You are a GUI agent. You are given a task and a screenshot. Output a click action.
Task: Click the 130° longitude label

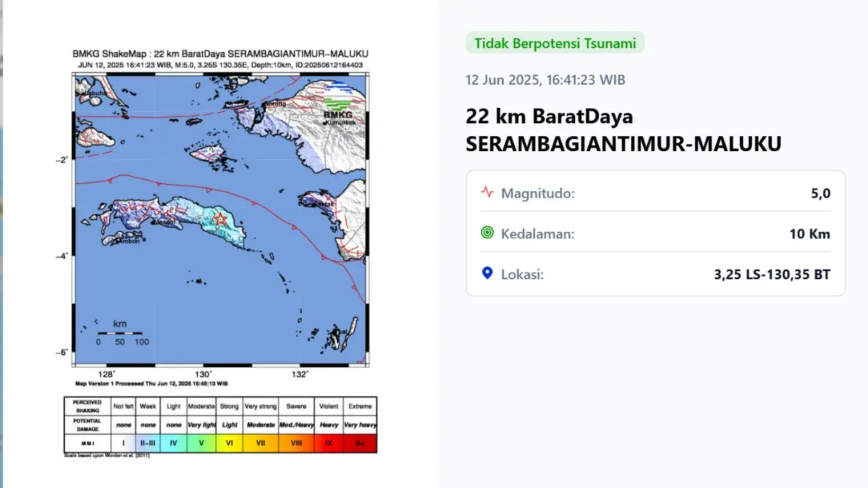203,373
